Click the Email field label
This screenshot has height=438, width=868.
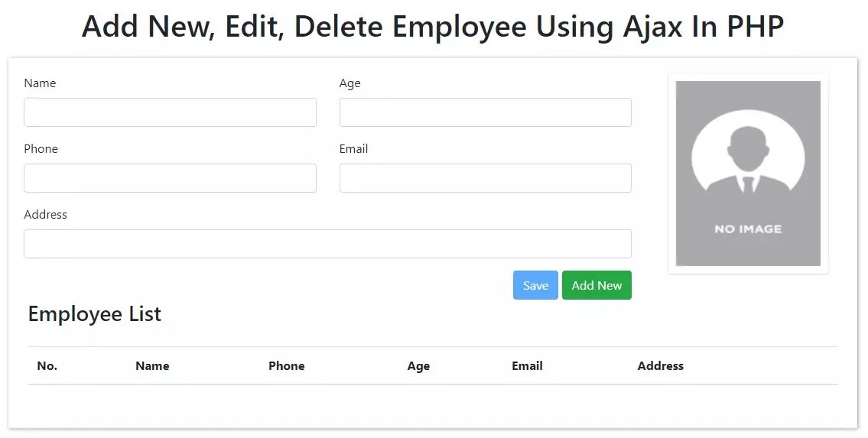pyautogui.click(x=354, y=149)
